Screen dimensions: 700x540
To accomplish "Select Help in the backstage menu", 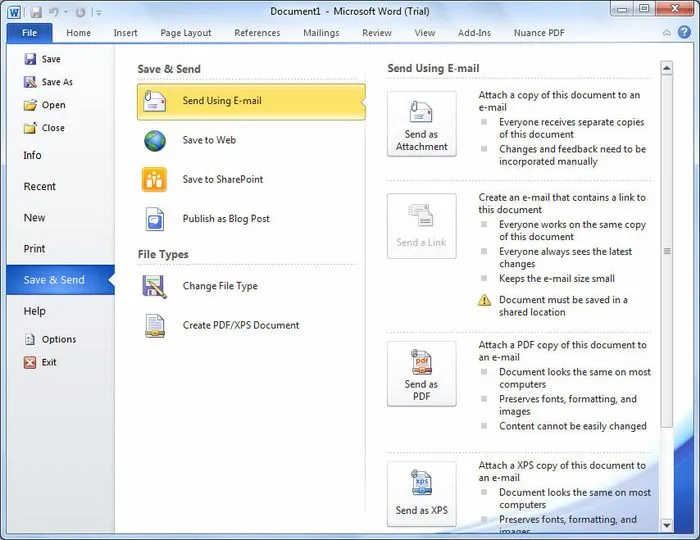I will 34,311.
